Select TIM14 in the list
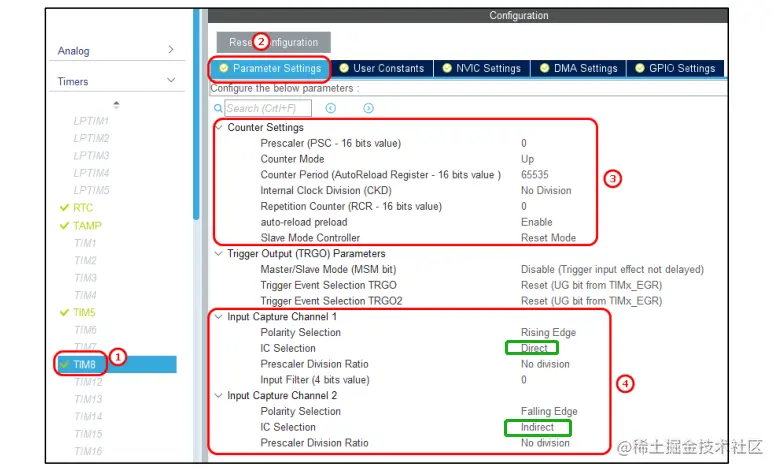778x471 pixels. [88, 417]
